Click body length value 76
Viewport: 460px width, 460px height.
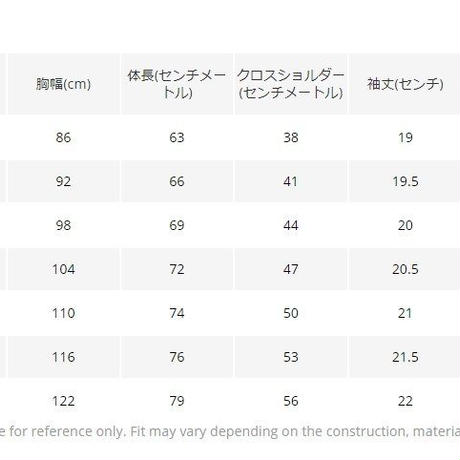[x=177, y=357]
